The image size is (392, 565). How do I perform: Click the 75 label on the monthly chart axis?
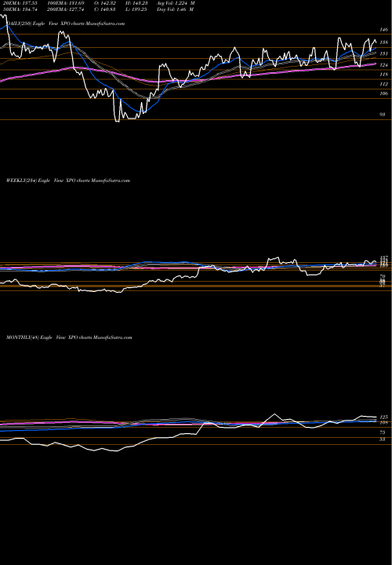pos(383,432)
